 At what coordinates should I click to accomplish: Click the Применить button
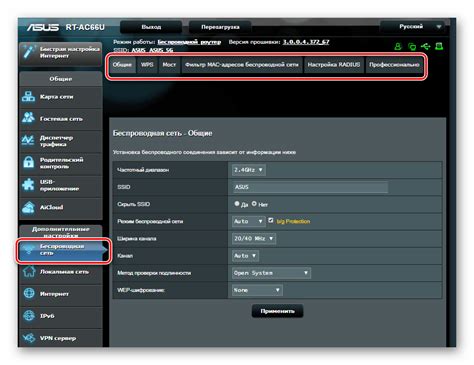coord(277,311)
